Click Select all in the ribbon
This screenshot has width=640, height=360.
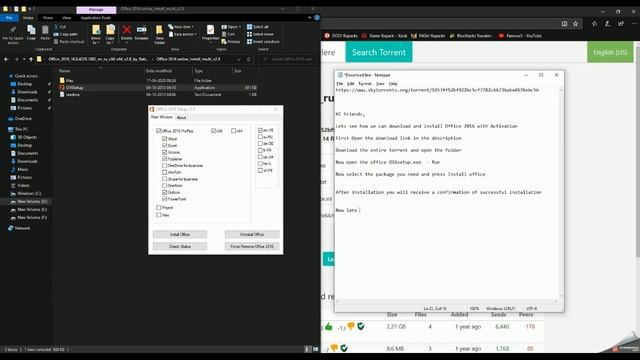(258, 27)
